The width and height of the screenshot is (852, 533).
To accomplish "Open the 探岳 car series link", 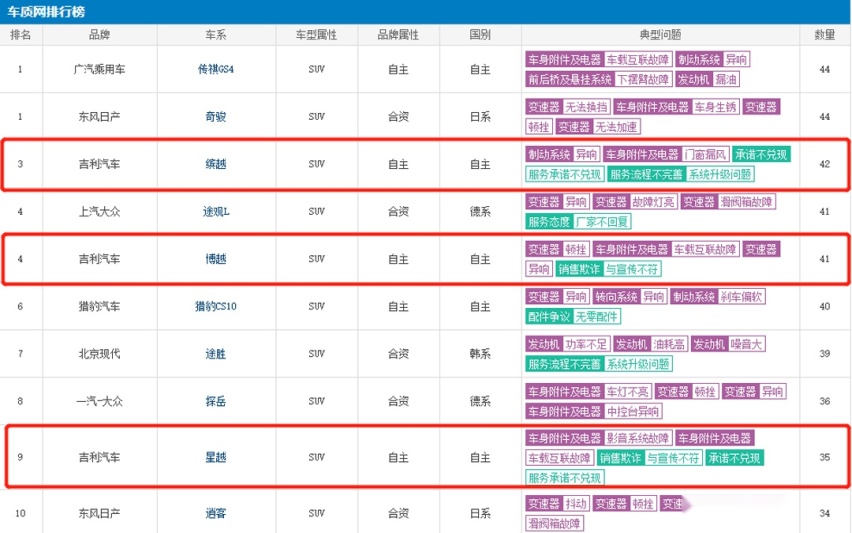I will coord(216,401).
